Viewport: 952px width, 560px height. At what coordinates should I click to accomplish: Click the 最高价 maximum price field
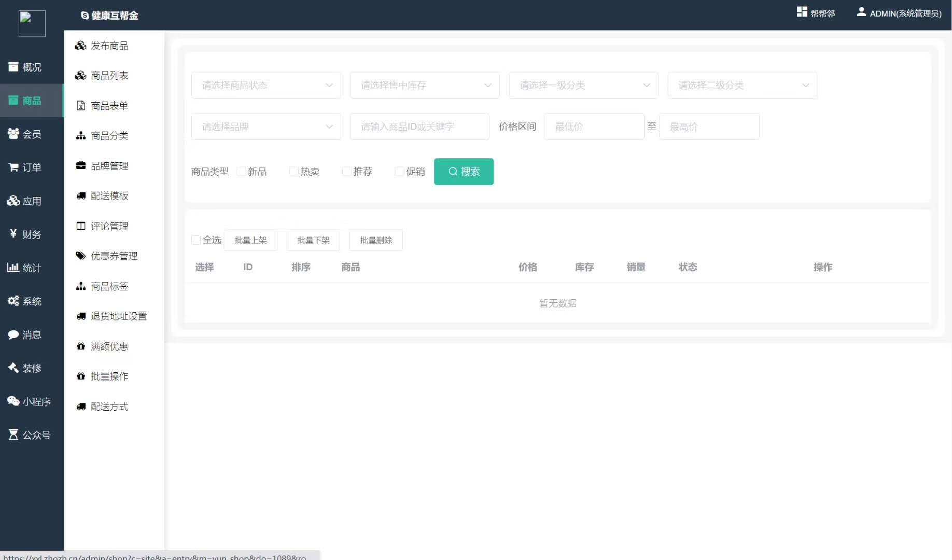pyautogui.click(x=709, y=127)
